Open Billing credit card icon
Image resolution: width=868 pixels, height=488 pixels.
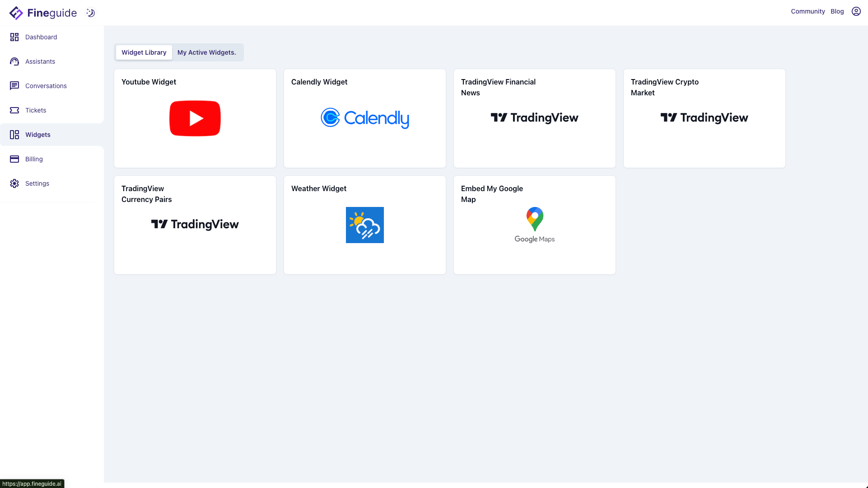14,159
